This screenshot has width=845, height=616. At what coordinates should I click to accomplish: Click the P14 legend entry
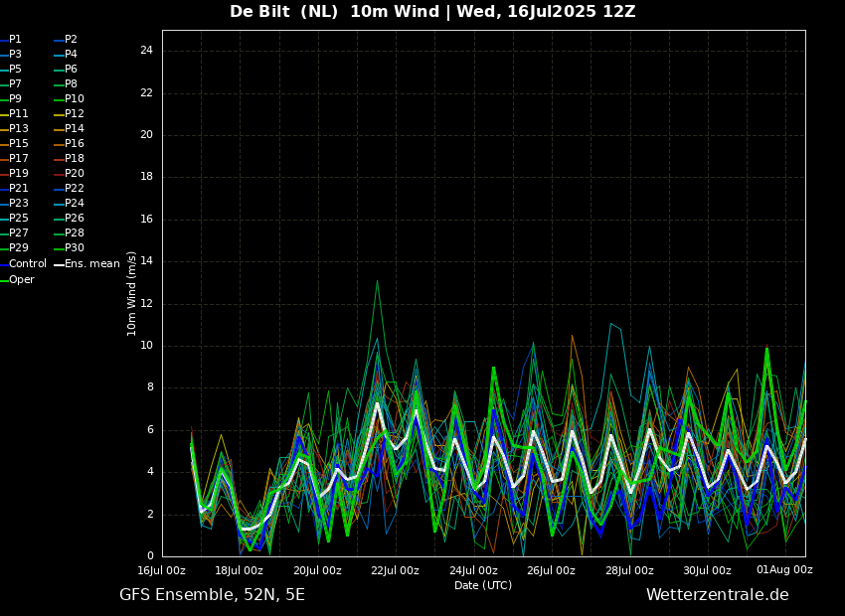[74, 129]
